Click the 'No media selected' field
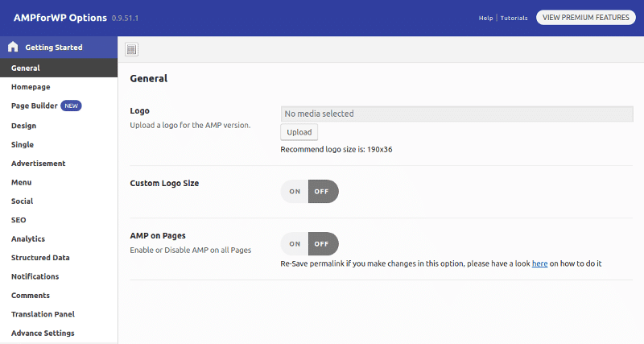The height and width of the screenshot is (344, 644). (x=456, y=114)
